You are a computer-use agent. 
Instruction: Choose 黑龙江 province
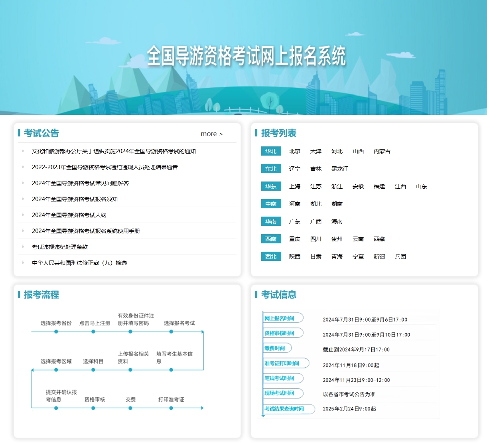pyautogui.click(x=339, y=169)
